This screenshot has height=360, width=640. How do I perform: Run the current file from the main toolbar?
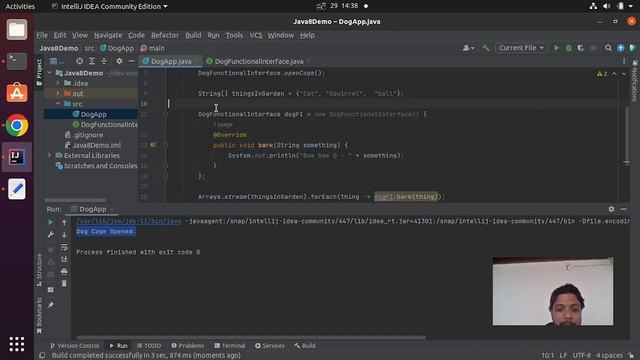(556, 48)
